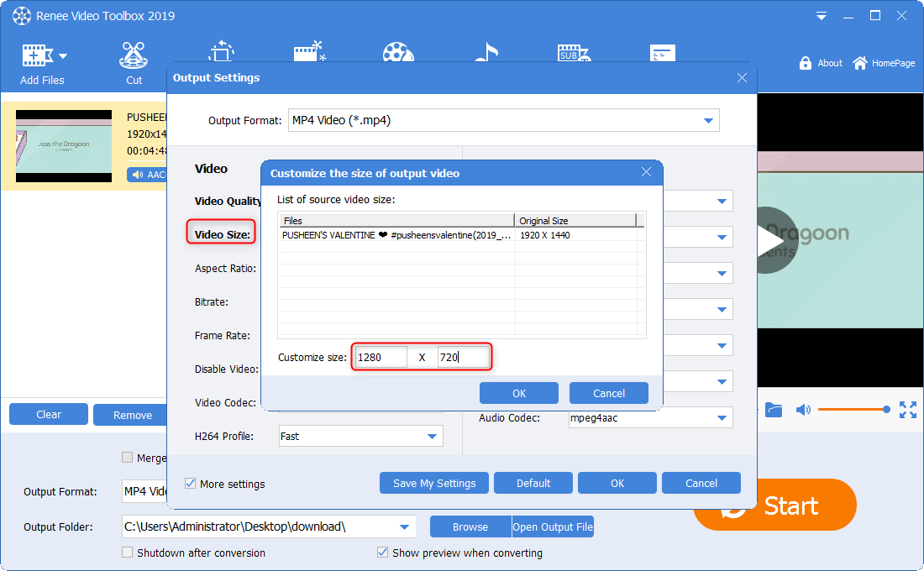Select the PUSHEEN'S VALENTINE source file row

pyautogui.click(x=396, y=235)
